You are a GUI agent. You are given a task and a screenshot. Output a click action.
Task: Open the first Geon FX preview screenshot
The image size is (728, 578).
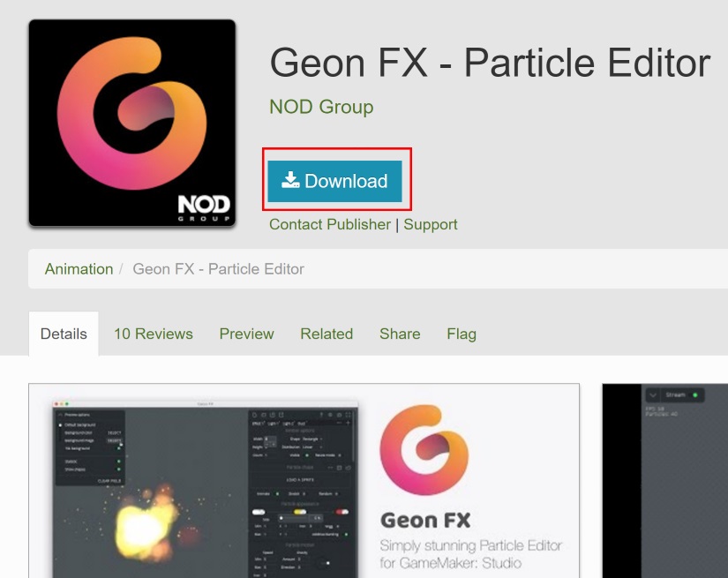tap(304, 481)
